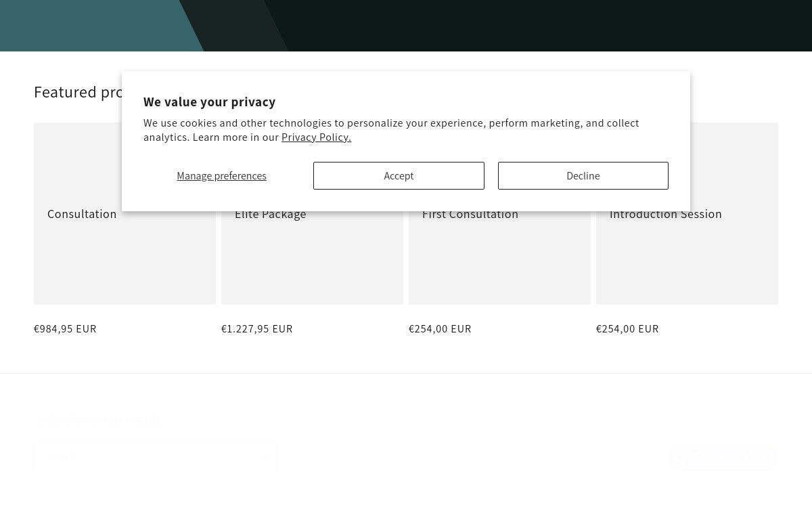Accept cookies in the privacy banner

click(399, 175)
